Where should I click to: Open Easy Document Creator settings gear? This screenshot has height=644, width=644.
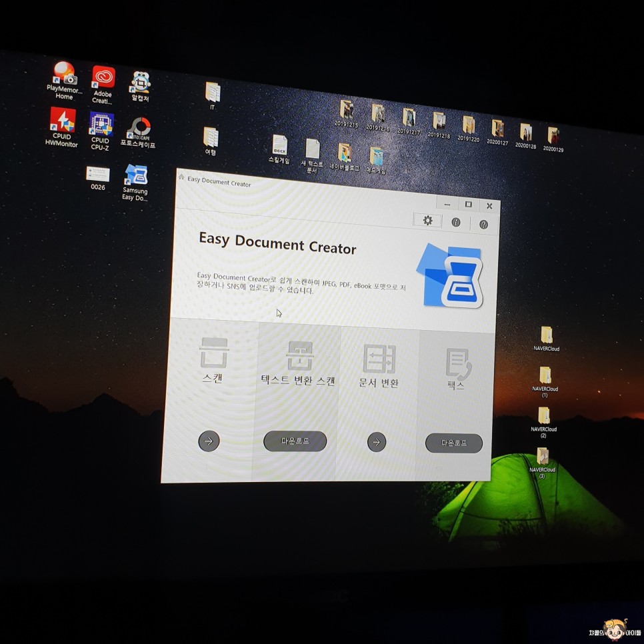click(427, 221)
